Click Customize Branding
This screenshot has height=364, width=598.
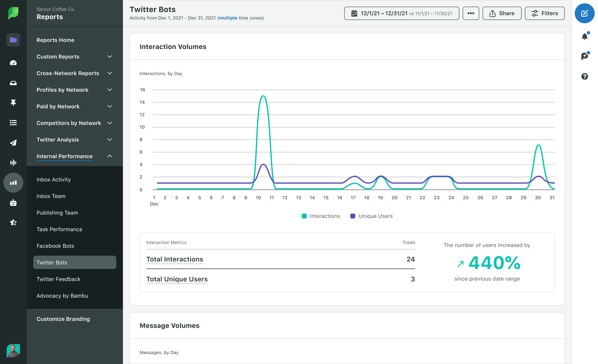63,319
